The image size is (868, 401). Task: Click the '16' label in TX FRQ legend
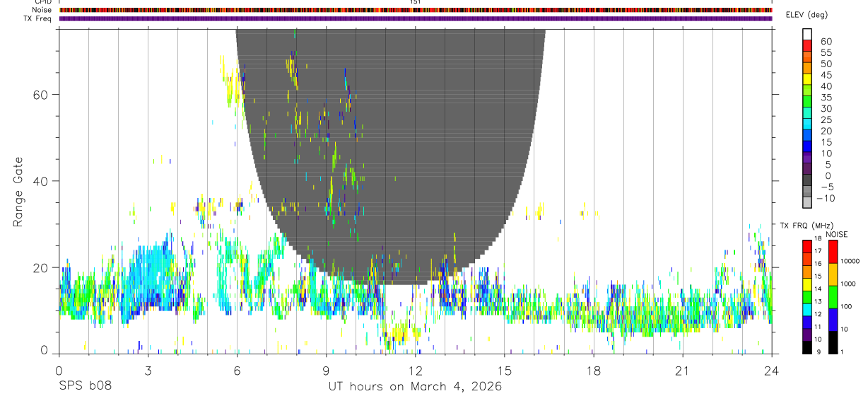pos(818,263)
